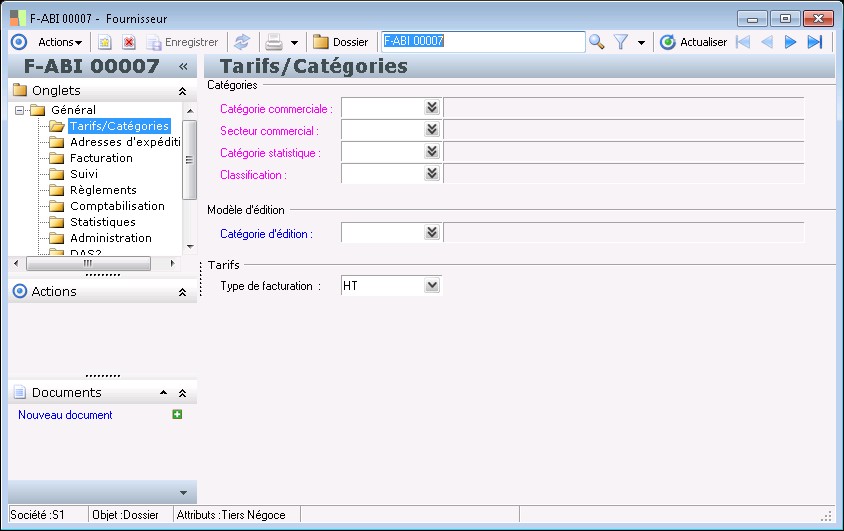Click the F-ABI 00007 search field
Screen dimensions: 844x531
[x=483, y=42]
